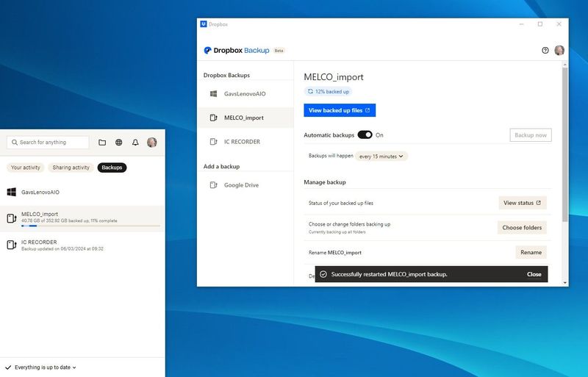Click the Dropbox Backup logo icon
The image size is (588, 377).
click(x=207, y=50)
